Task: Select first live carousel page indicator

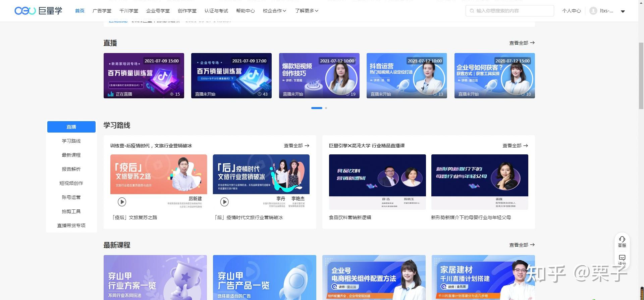Action: click(x=317, y=108)
